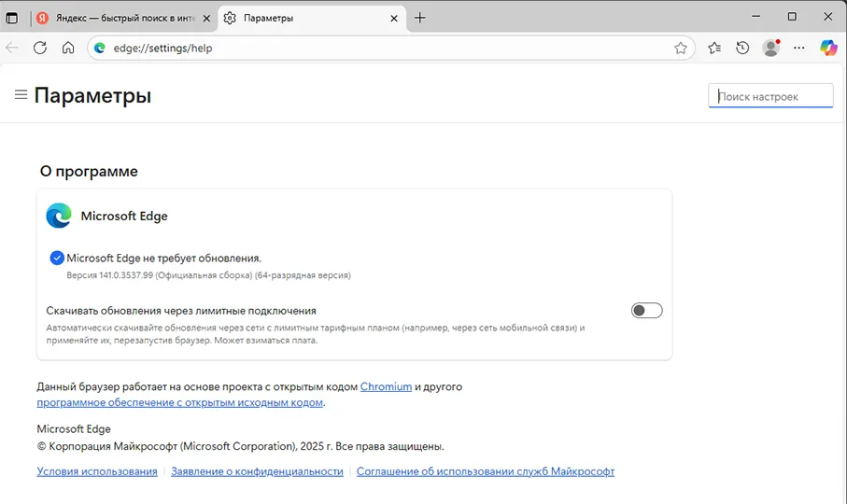Open Соглашение об использовании служб Майкрософт link
The width and height of the screenshot is (847, 504).
click(486, 471)
